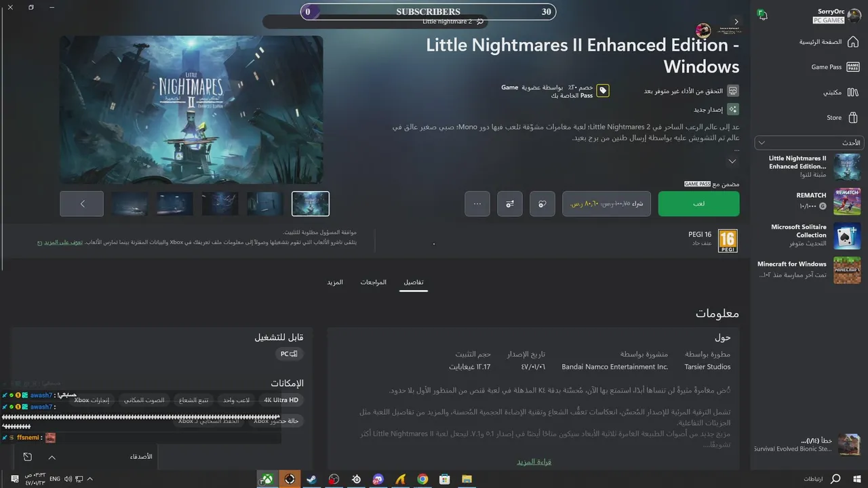Open Game Pass icon in sidebar

852,67
